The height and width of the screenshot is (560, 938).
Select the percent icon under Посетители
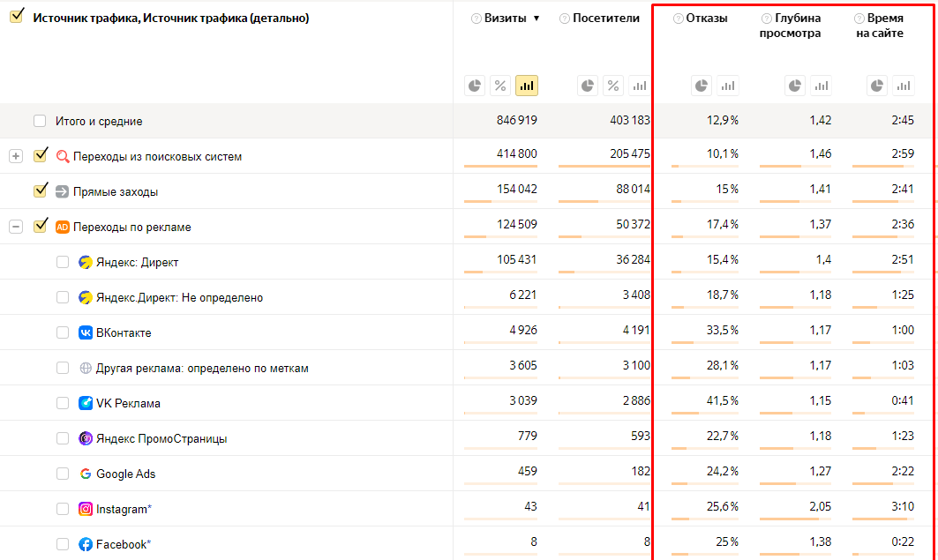click(x=613, y=86)
